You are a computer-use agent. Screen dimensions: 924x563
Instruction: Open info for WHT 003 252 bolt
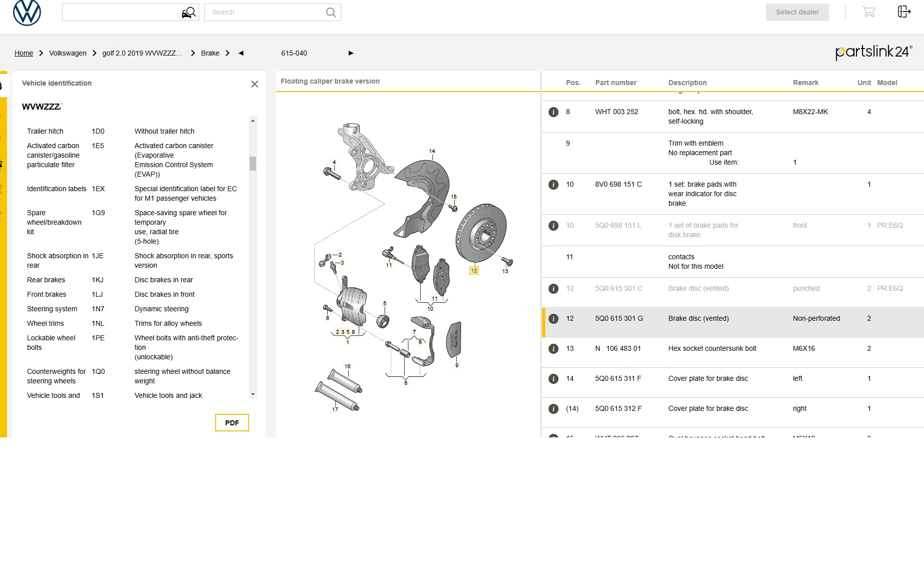click(553, 112)
